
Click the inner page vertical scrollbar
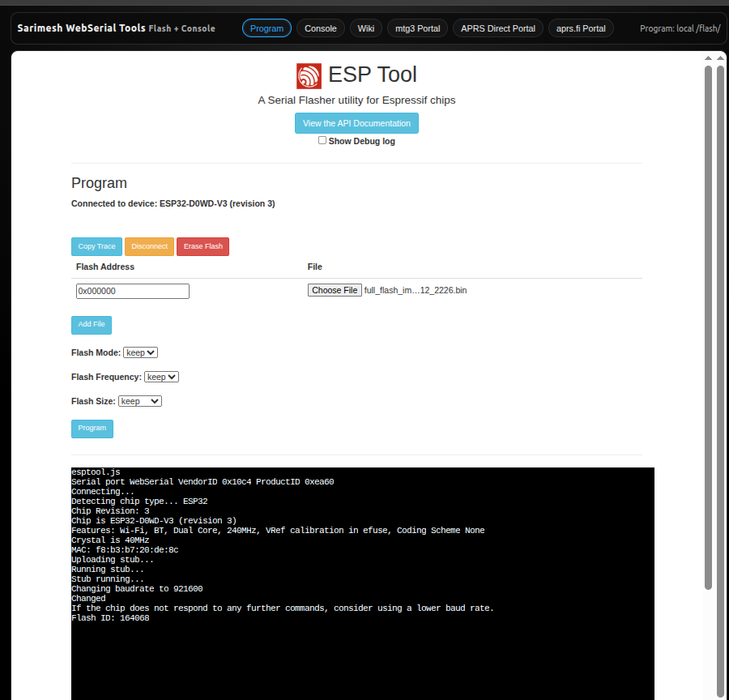(708, 324)
